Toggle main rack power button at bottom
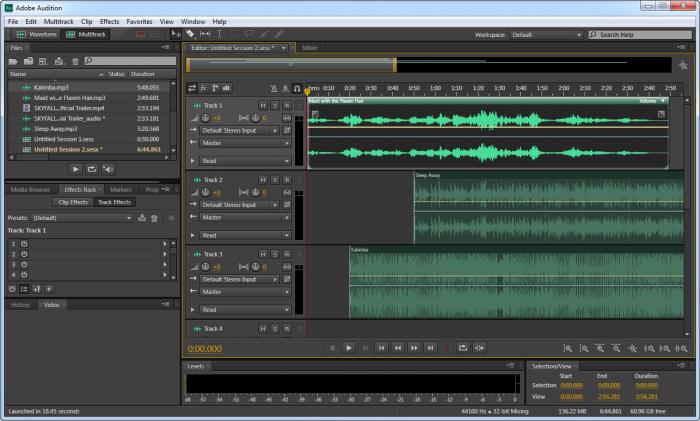Screen dimensions: 700x421 [12, 289]
